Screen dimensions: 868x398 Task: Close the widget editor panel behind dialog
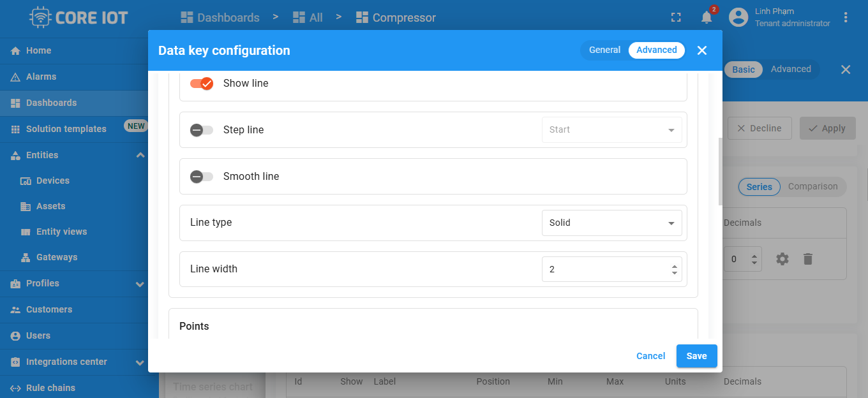(846, 70)
